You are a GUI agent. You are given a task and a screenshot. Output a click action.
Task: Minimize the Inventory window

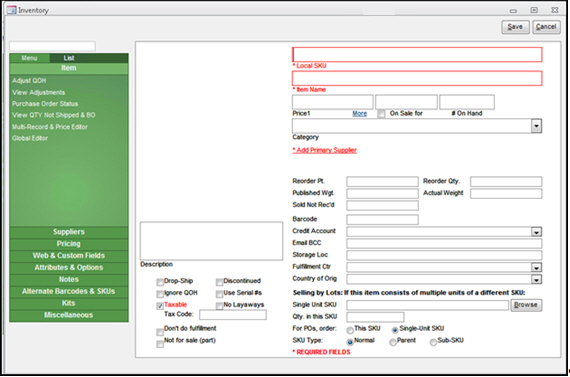pyautogui.click(x=513, y=11)
